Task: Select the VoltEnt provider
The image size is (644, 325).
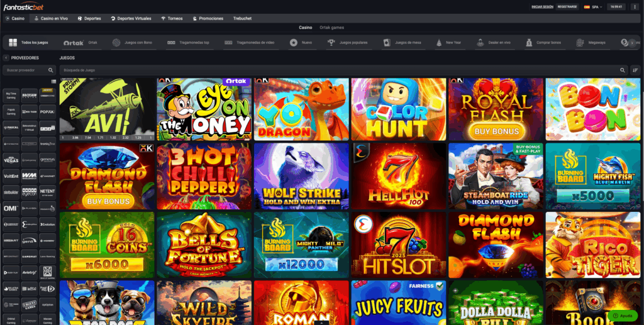Action: (11, 176)
